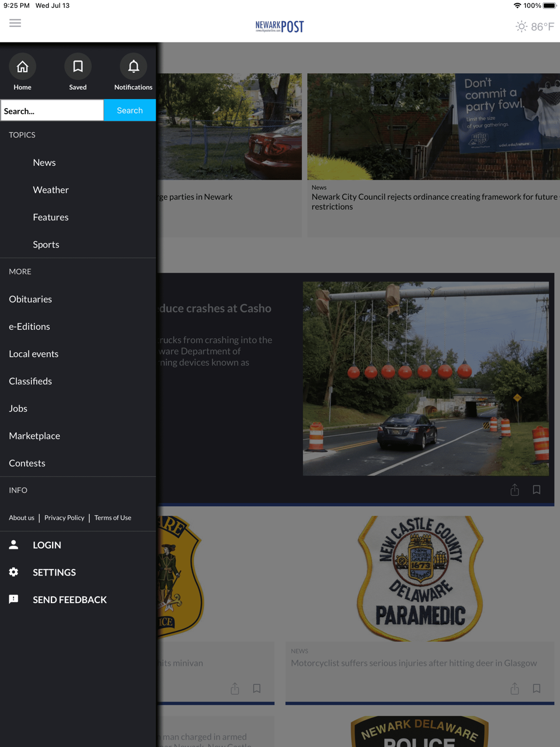Open SETTINGS label
The image size is (560, 747).
coord(54,572)
